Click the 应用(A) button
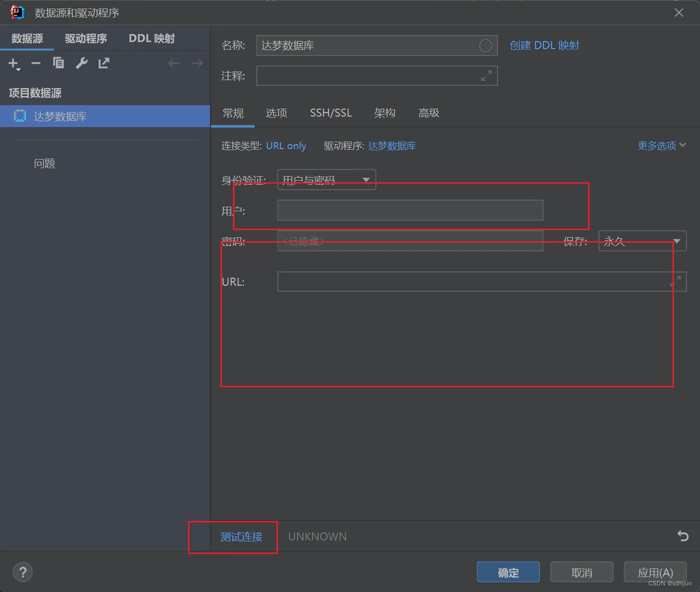 [655, 572]
